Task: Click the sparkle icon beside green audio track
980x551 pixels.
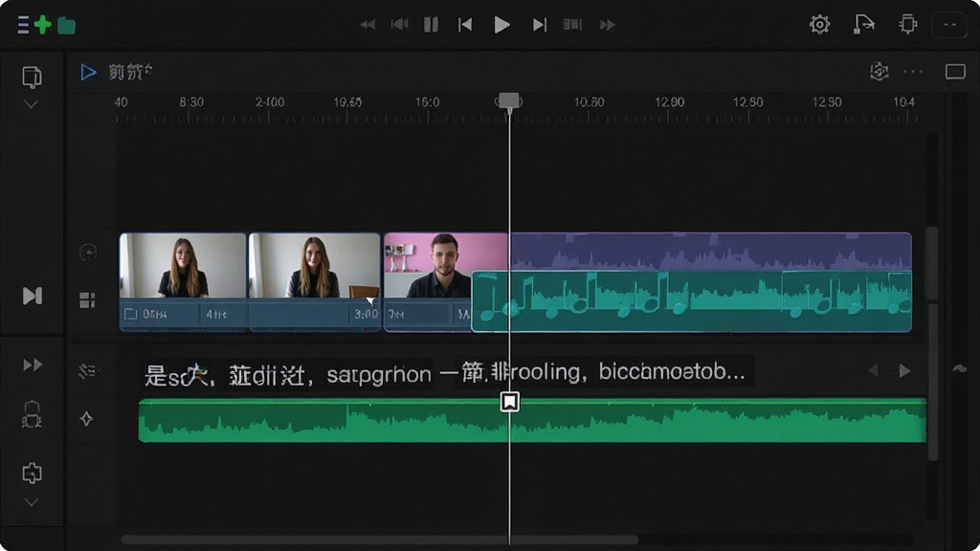Action: pos(87,419)
